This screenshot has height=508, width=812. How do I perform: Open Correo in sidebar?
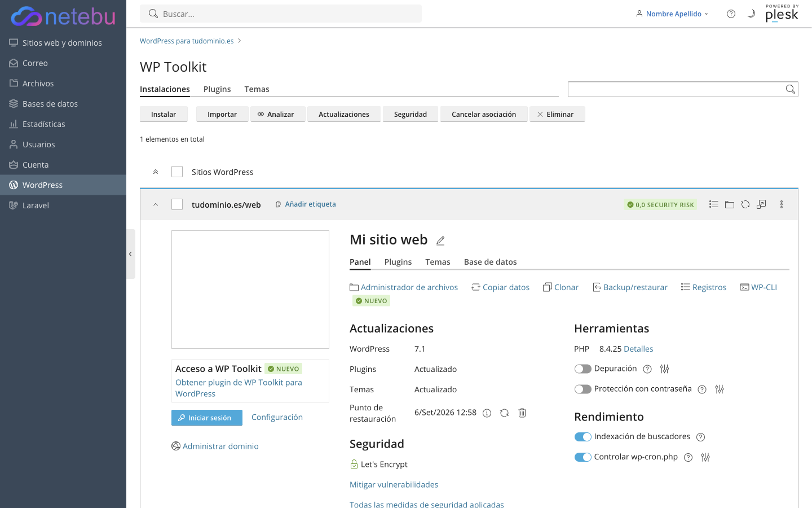pos(63,63)
